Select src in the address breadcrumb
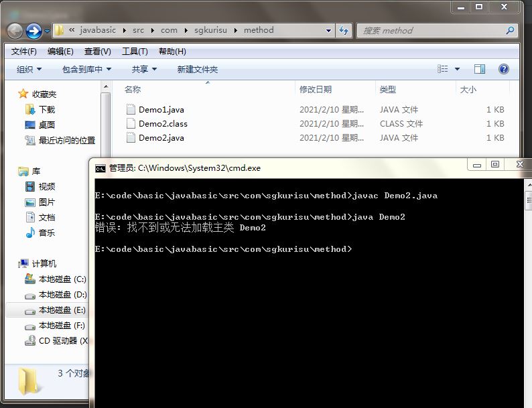 138,30
